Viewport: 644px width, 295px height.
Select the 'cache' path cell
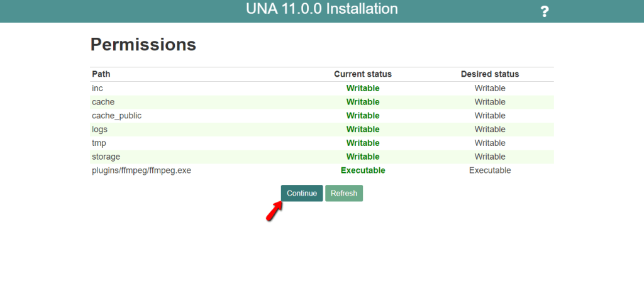[x=103, y=102]
